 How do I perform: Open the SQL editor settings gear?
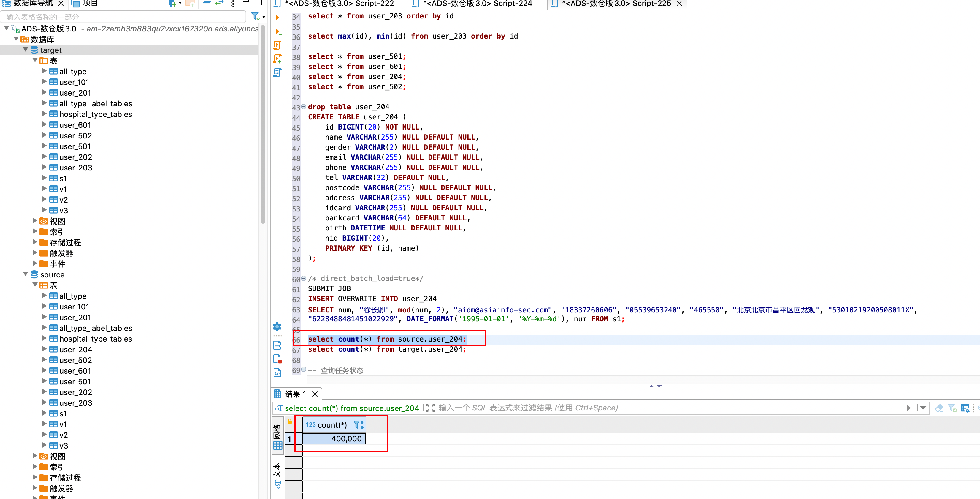[x=277, y=326]
